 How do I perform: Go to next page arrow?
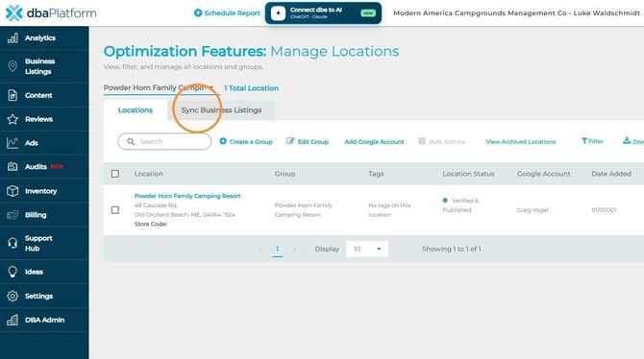pyautogui.click(x=294, y=249)
